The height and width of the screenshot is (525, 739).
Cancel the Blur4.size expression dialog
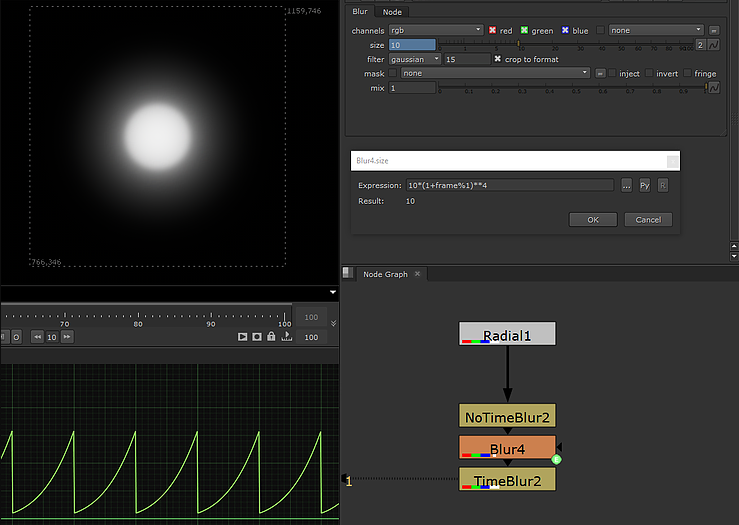(x=648, y=219)
